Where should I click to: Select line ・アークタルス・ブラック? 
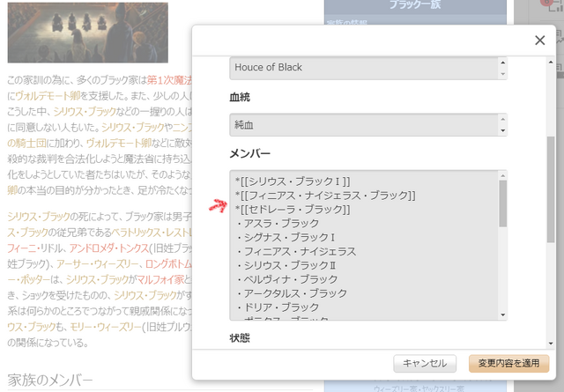tap(292, 293)
